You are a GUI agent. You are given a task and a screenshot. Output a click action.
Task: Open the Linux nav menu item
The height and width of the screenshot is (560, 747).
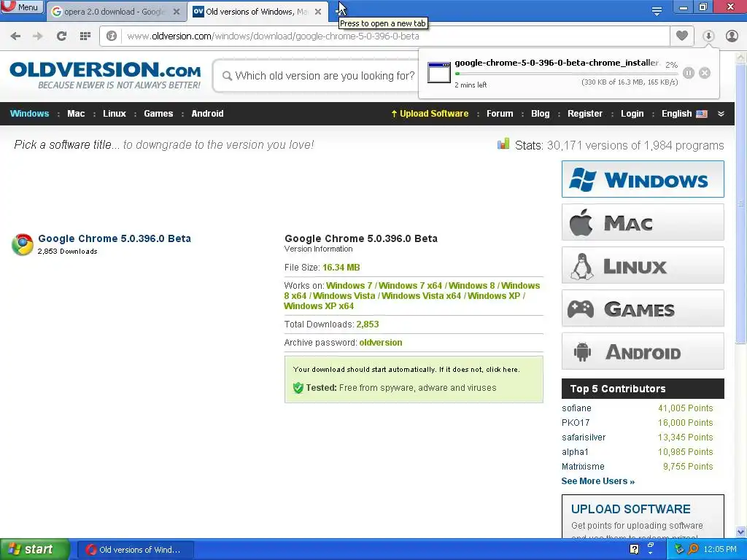click(x=115, y=114)
